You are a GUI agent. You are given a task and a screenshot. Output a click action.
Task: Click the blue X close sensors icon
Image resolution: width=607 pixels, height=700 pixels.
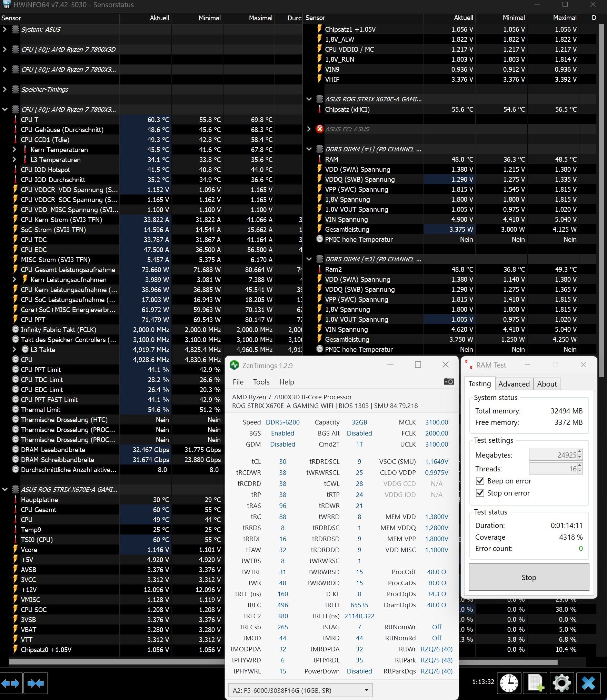point(588,683)
